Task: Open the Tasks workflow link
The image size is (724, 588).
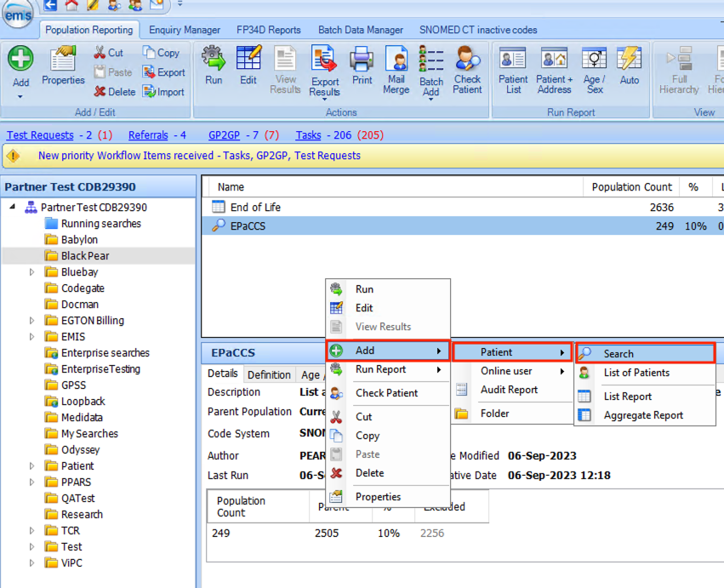Action: (x=309, y=135)
